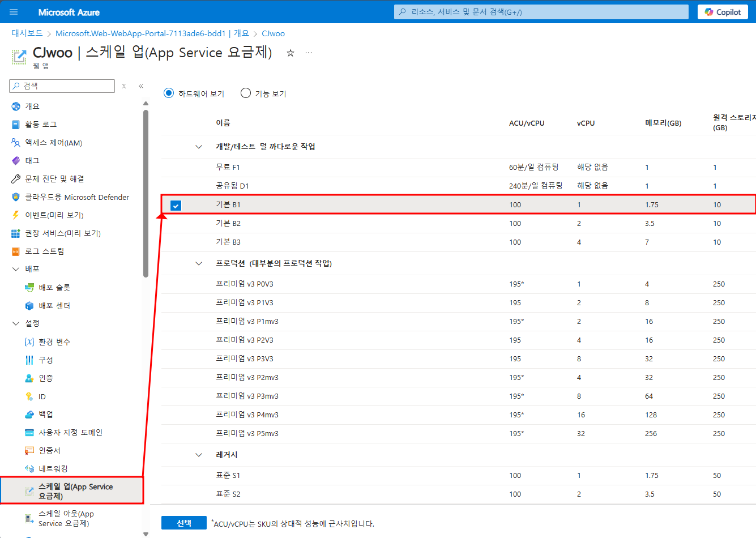This screenshot has width=756, height=538.
Task: Open the 개요 icon in sidebar
Action: point(16,106)
